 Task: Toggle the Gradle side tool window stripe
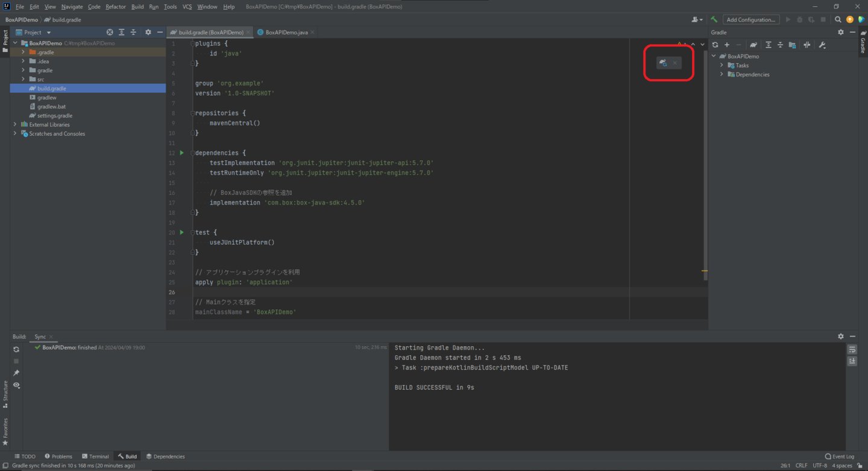click(863, 42)
